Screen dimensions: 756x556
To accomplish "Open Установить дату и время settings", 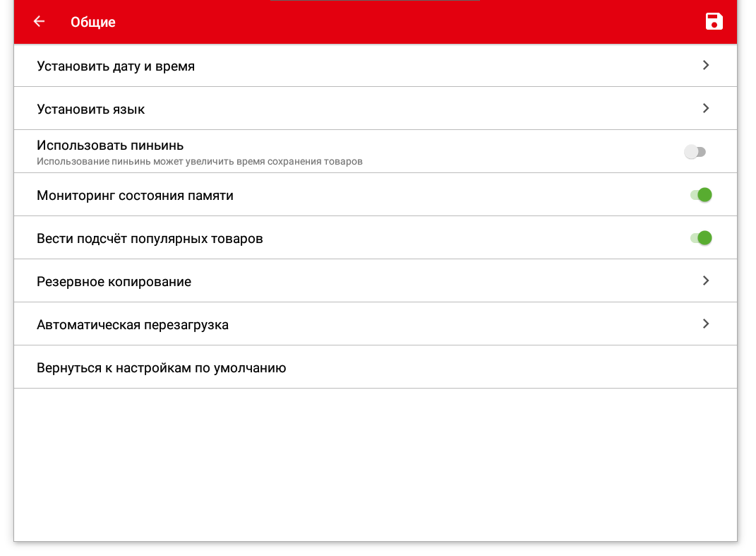I will (x=375, y=66).
